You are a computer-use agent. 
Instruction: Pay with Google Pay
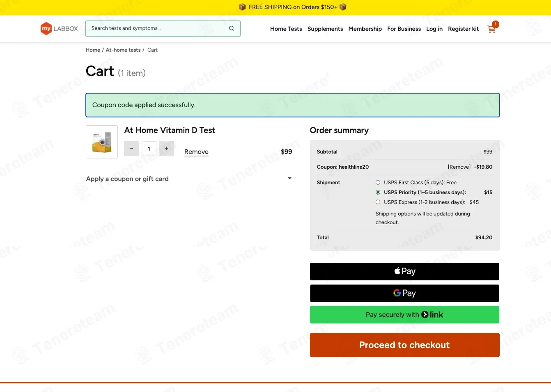pos(404,293)
